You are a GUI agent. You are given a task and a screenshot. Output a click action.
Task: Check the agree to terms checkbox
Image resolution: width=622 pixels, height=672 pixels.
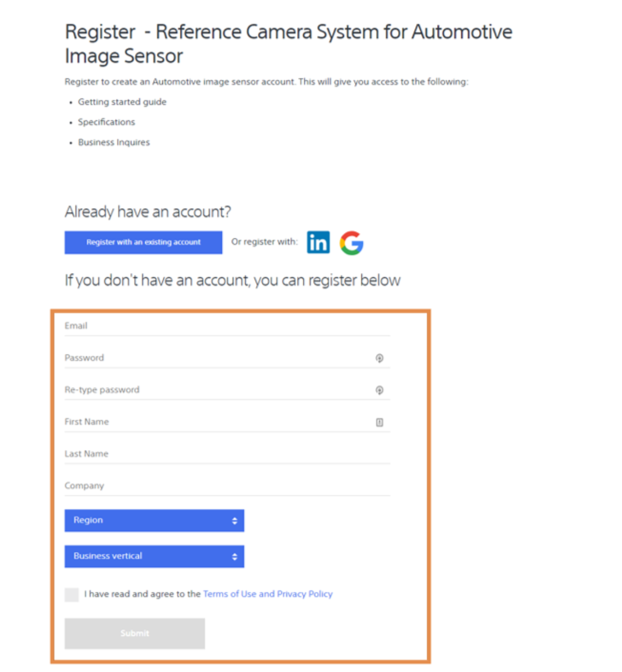[72, 594]
